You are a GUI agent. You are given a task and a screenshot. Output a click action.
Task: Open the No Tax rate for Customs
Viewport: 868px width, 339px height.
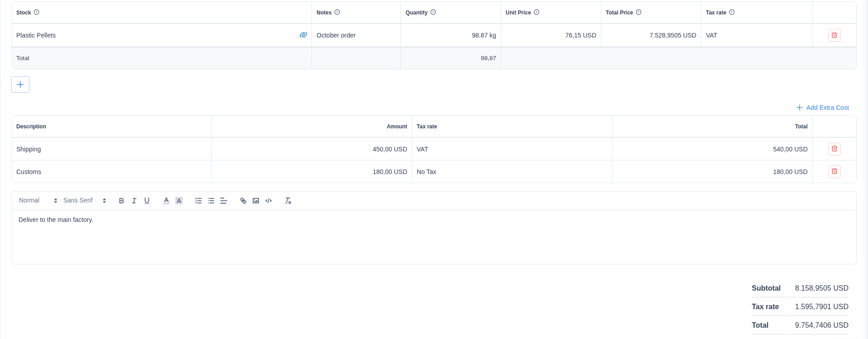pyautogui.click(x=512, y=172)
